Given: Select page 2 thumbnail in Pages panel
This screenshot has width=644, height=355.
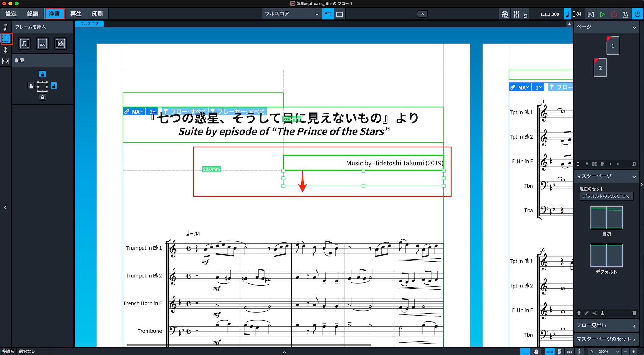Looking at the screenshot, I should click(600, 68).
